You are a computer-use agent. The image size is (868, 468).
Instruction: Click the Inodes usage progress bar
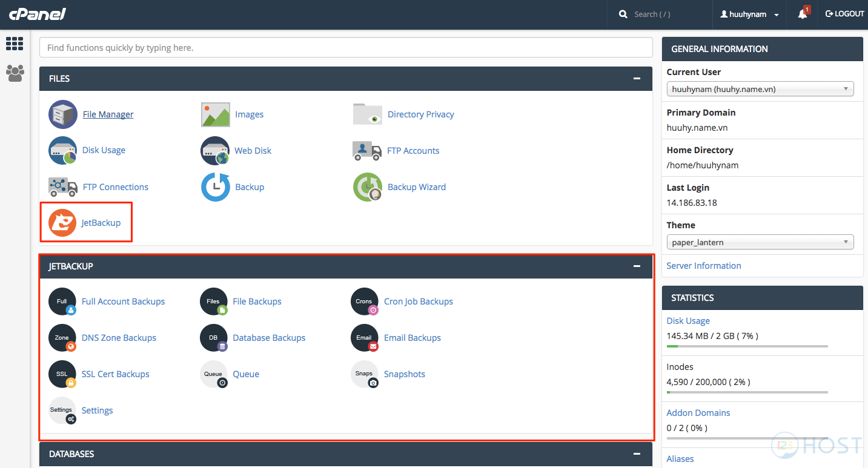pos(747,392)
